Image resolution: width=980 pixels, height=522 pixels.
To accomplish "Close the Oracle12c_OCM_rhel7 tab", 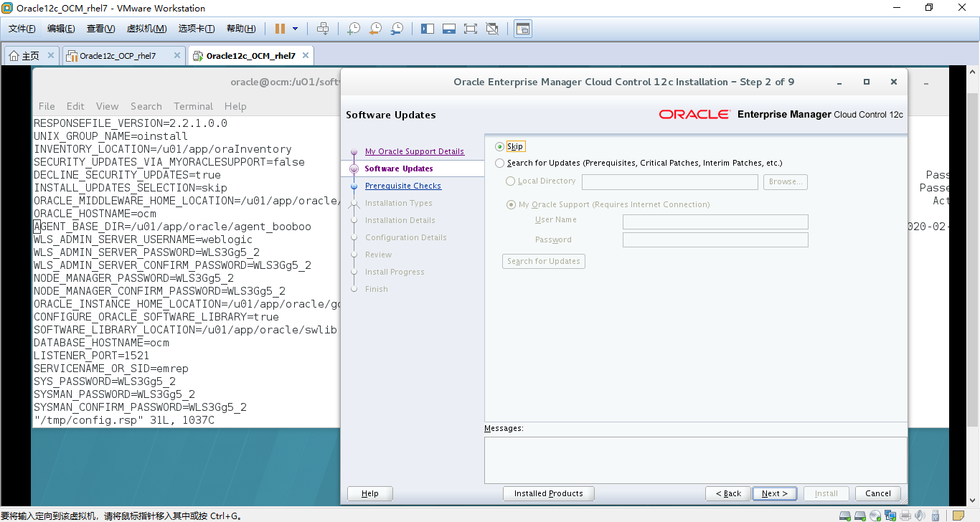I will [305, 55].
